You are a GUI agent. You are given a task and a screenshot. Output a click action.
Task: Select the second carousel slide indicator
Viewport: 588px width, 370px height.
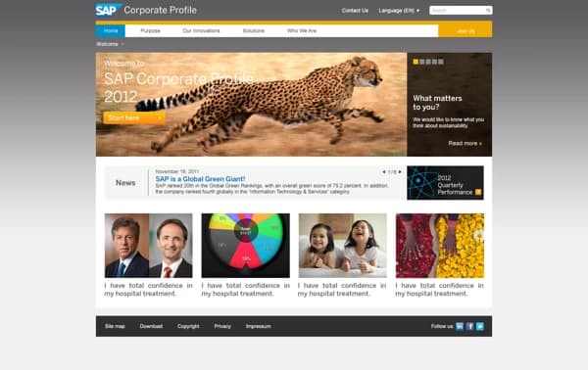421,62
